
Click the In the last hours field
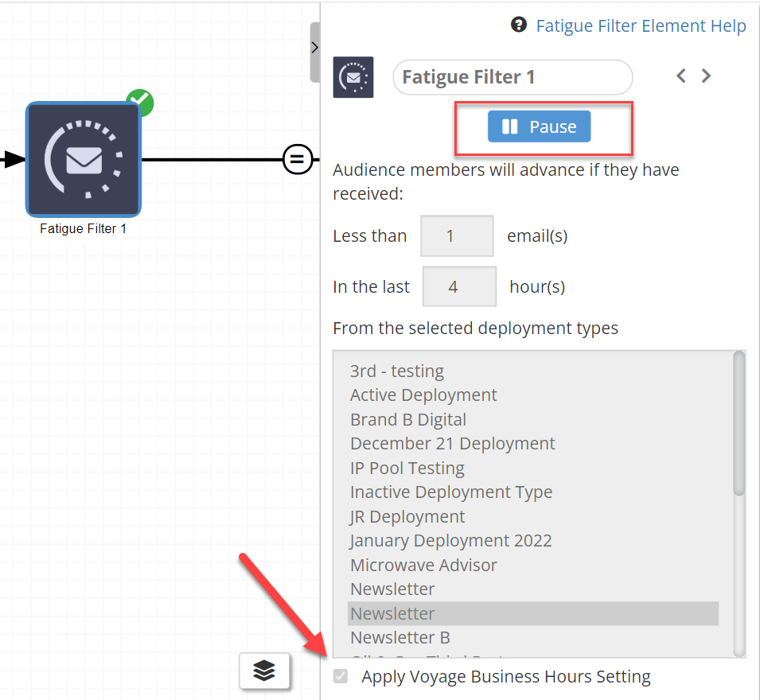459,286
